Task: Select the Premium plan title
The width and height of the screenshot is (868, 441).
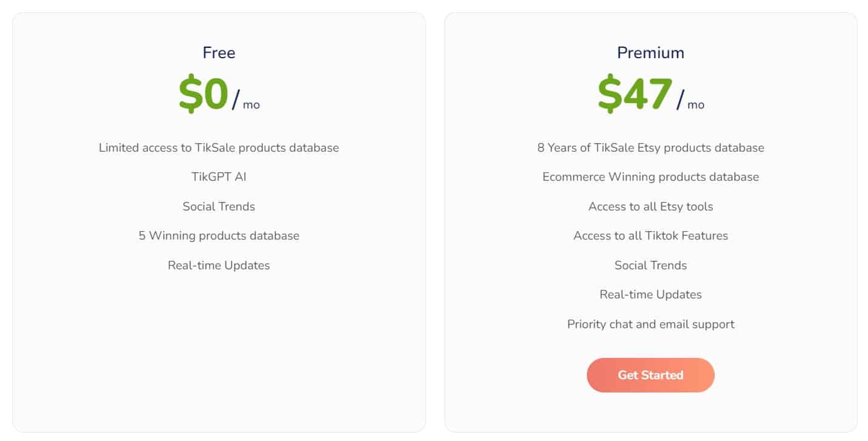Action: pos(650,53)
